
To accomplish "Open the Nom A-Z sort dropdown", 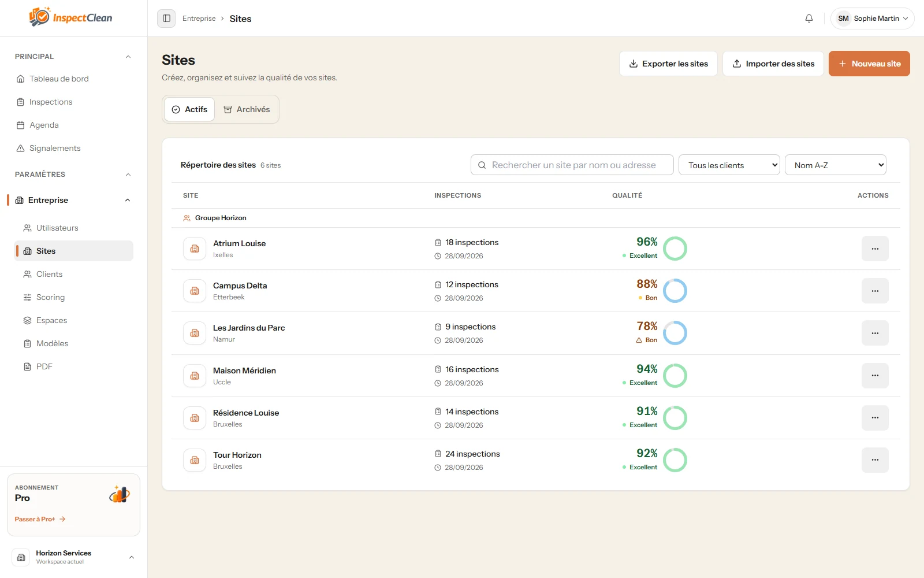I will pyautogui.click(x=836, y=165).
